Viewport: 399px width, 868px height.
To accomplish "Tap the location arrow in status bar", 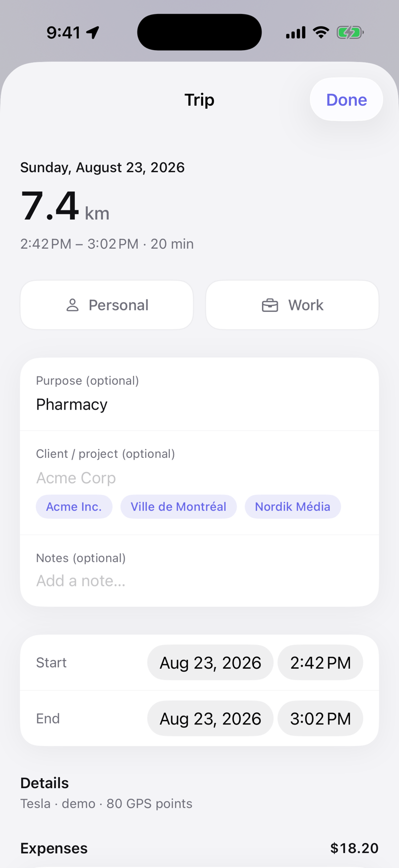I will point(93,33).
